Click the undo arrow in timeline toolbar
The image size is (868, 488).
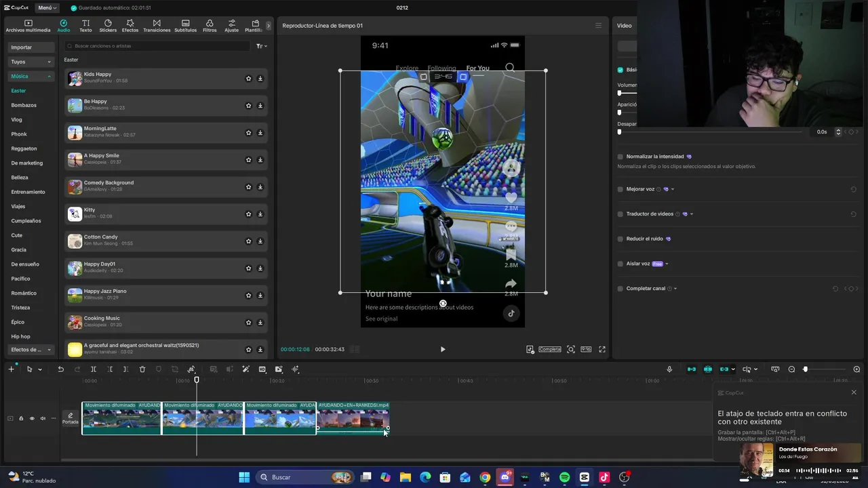[x=61, y=369]
